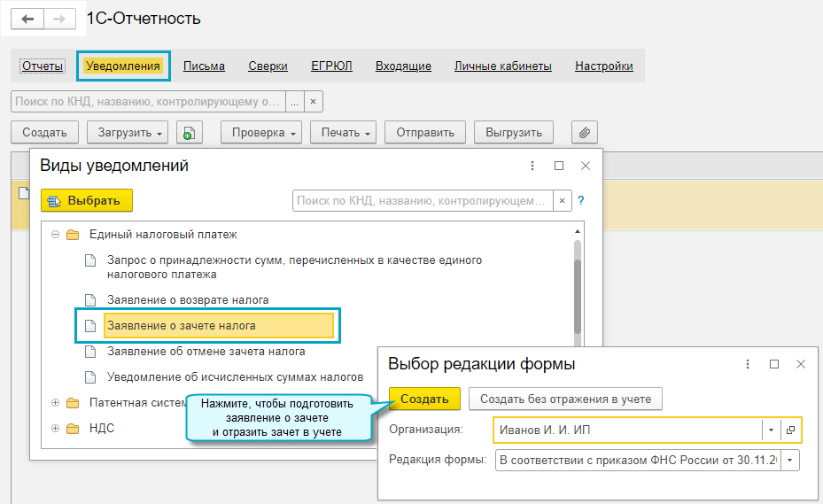The width and height of the screenshot is (823, 504).
Task: Open the Организация dropdown list
Action: click(771, 430)
